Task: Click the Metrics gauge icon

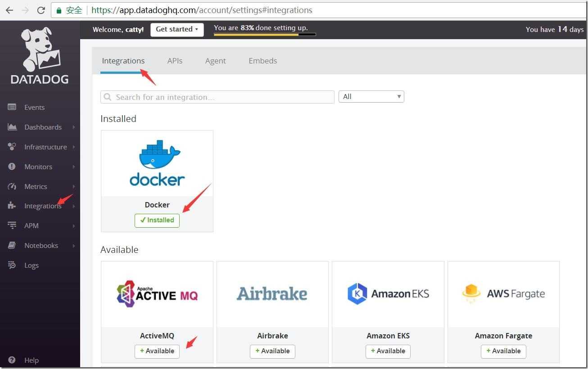Action: coord(12,186)
